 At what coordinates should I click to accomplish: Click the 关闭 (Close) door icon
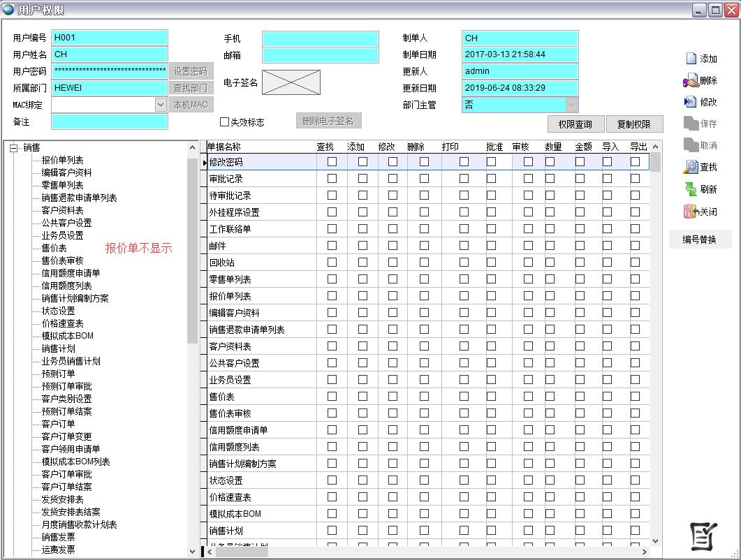click(x=691, y=212)
